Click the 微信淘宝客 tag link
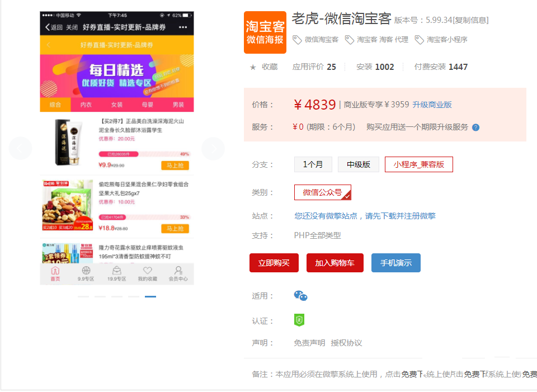 [322, 40]
